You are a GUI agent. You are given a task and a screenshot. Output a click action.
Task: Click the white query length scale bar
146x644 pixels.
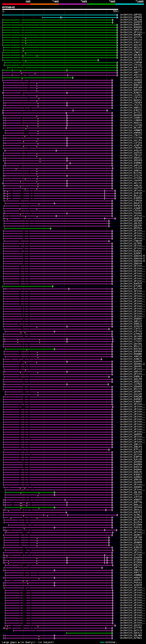point(60,10)
